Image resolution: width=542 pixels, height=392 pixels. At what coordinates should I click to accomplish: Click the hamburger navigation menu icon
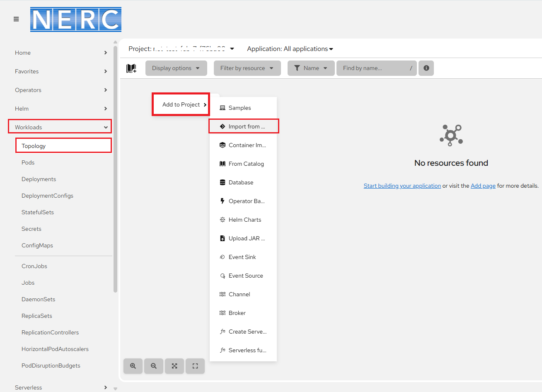[x=16, y=19]
